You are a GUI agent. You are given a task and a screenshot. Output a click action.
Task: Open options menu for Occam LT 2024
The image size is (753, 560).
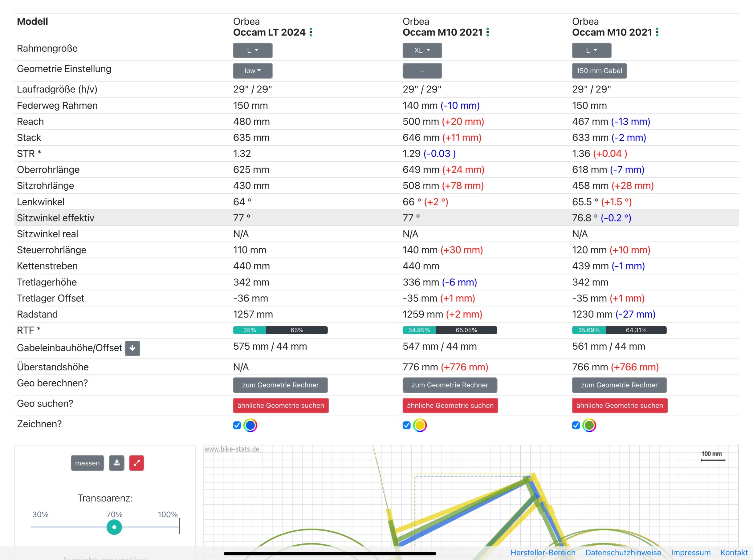[311, 32]
